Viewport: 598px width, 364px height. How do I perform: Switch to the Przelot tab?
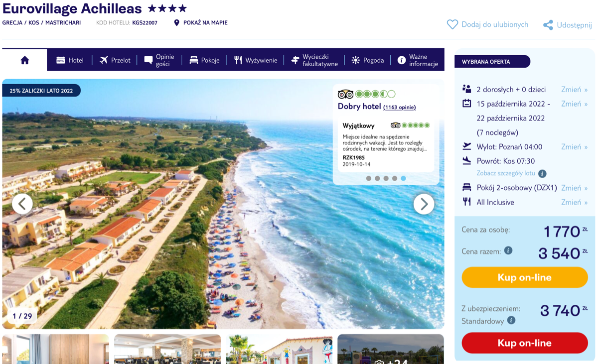pos(115,60)
